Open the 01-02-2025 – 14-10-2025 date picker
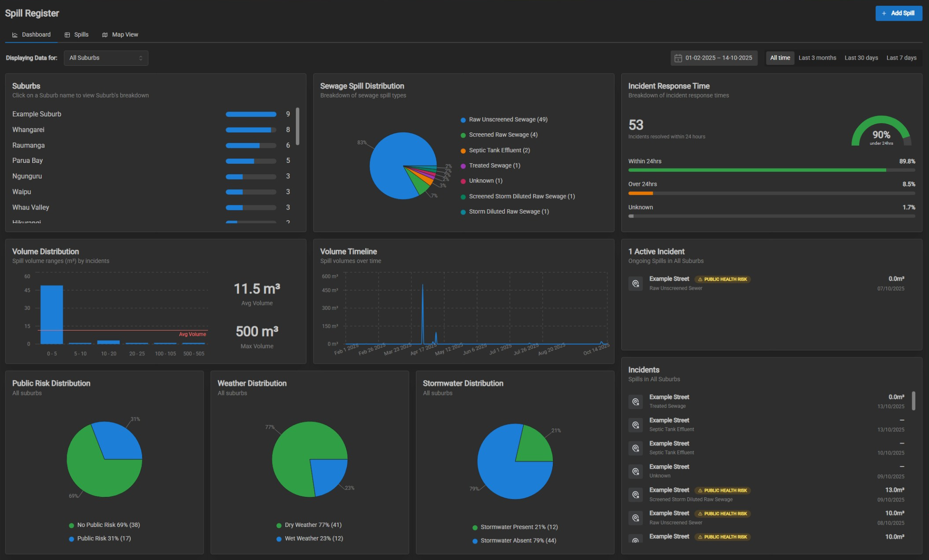Screen dimensions: 929x560 pos(718,58)
